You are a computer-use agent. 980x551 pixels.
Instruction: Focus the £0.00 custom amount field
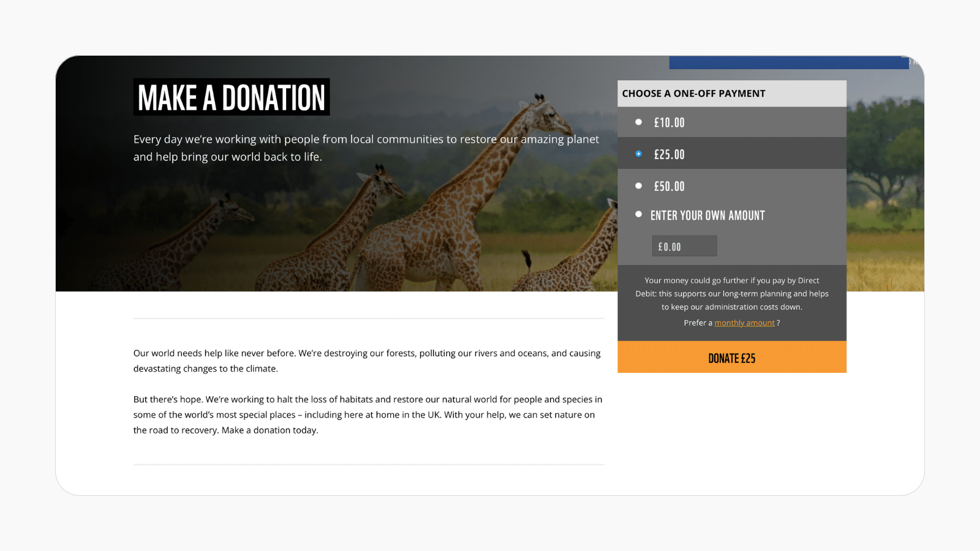[x=684, y=247]
